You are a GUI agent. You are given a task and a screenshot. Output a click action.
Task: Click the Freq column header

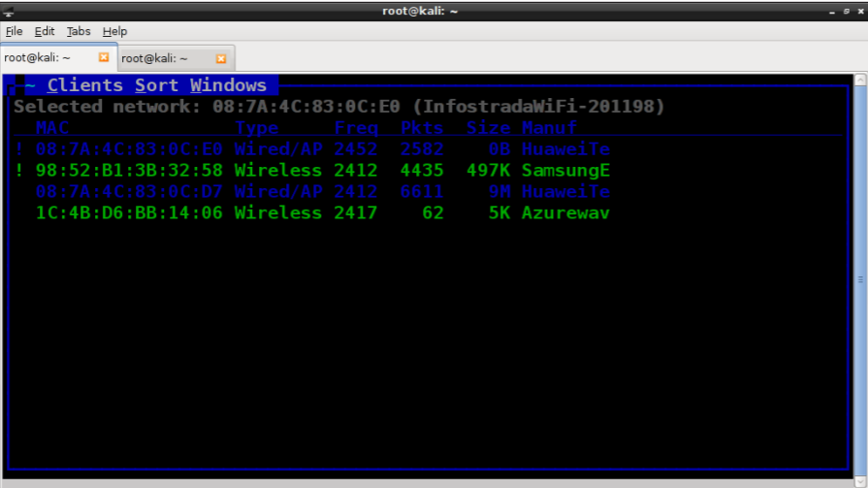pyautogui.click(x=355, y=128)
